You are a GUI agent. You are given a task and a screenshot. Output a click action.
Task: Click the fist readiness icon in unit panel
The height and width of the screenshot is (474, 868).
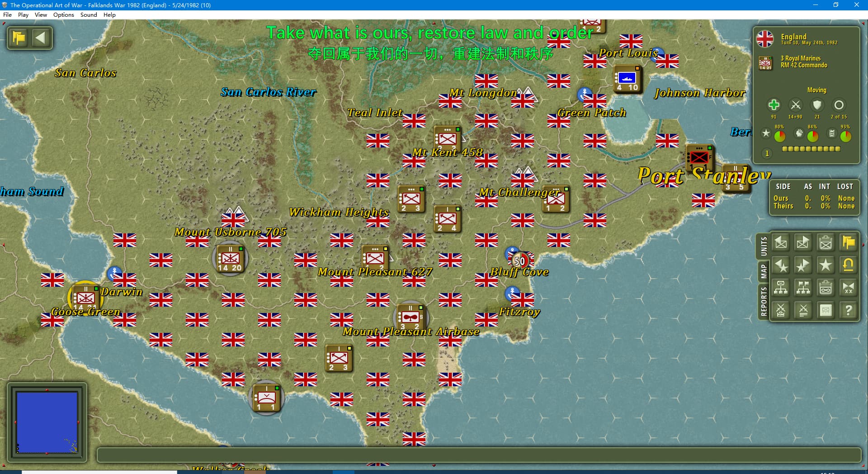tap(799, 133)
